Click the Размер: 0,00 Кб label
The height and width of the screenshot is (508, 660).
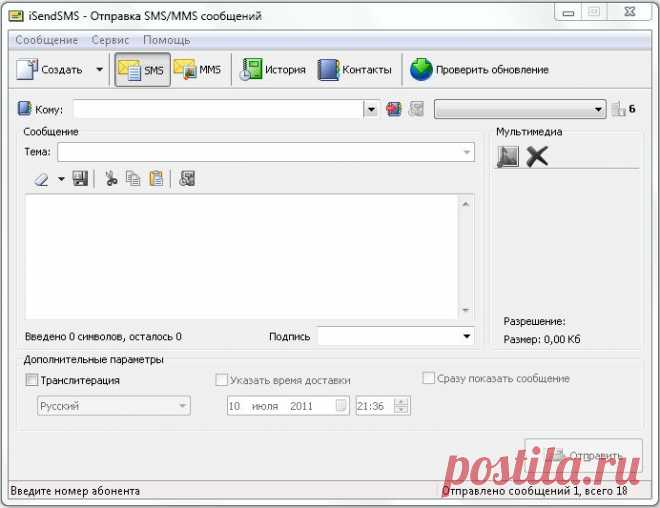tap(542, 339)
